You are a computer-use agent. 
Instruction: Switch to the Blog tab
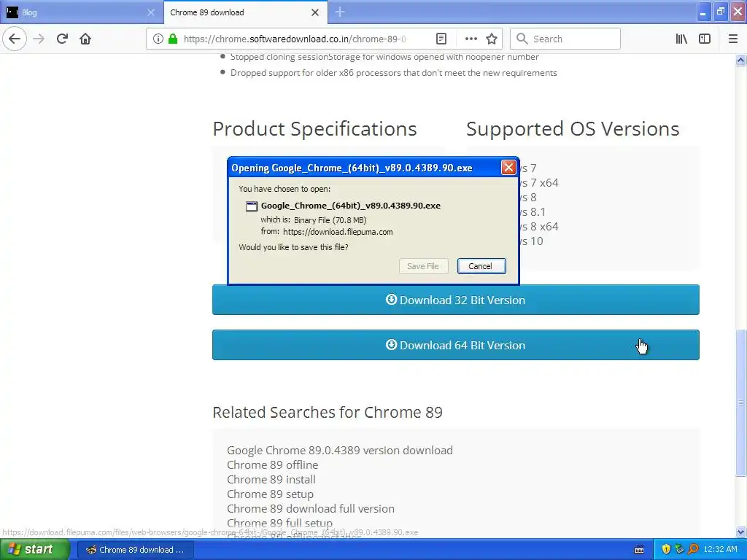pyautogui.click(x=82, y=12)
